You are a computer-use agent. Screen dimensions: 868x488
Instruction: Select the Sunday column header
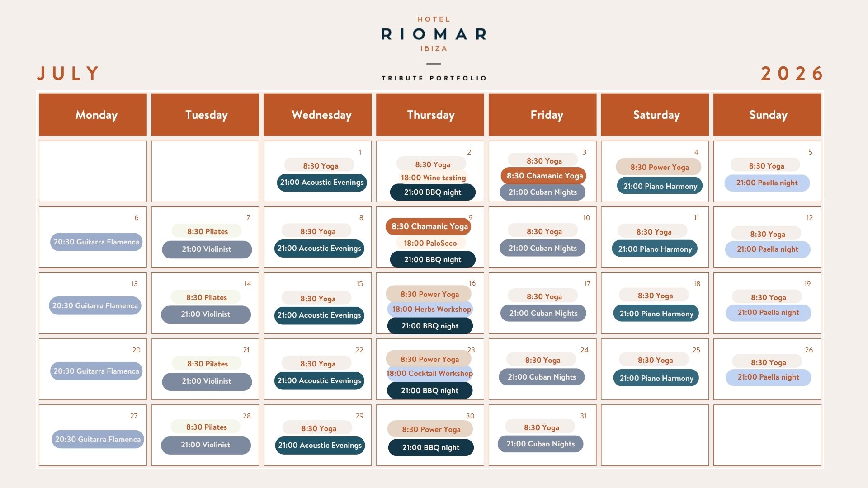tap(767, 115)
